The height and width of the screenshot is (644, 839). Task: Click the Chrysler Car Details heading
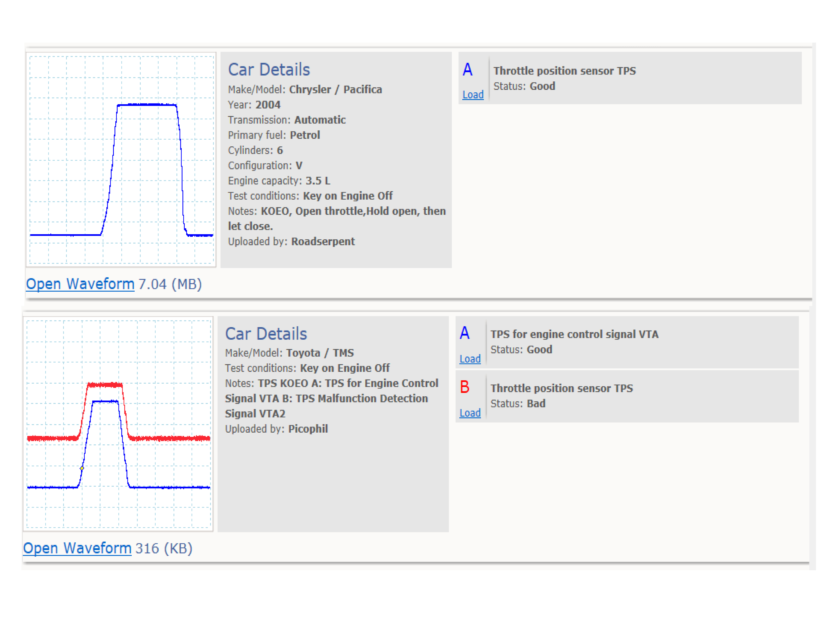coord(269,70)
